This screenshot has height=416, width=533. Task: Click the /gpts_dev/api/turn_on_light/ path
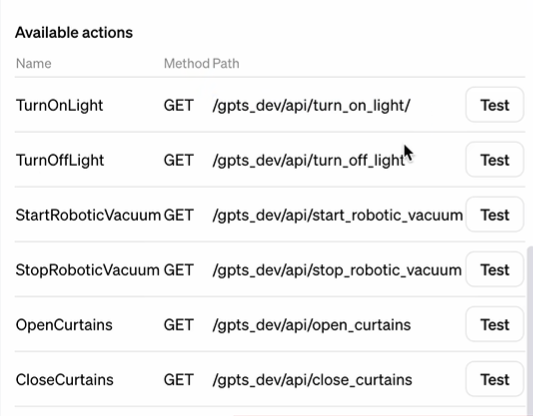[x=311, y=106]
